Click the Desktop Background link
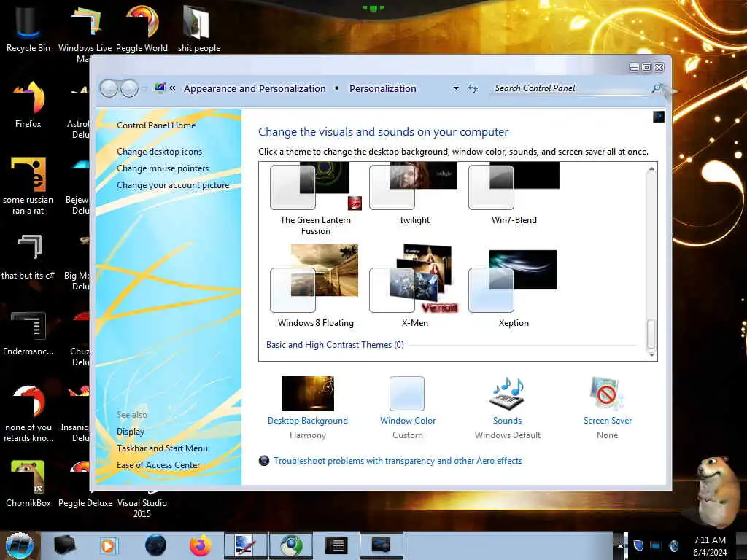The height and width of the screenshot is (560, 747). (x=308, y=421)
